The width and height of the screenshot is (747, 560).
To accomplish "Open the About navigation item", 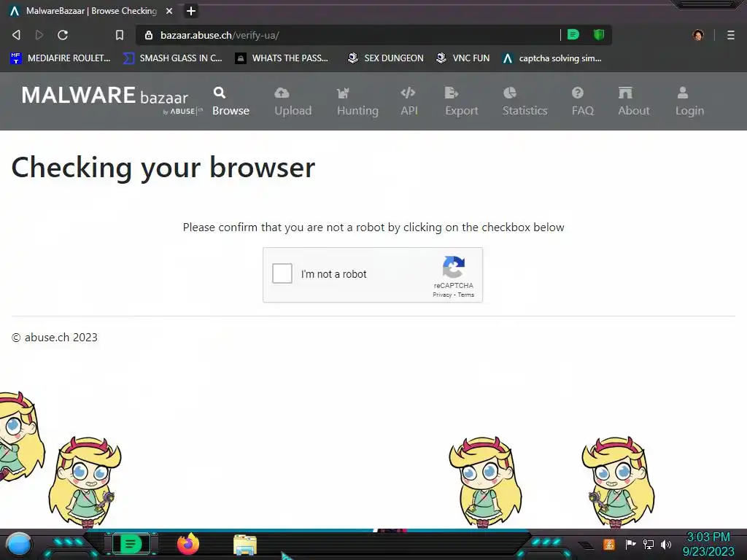I will tap(634, 101).
